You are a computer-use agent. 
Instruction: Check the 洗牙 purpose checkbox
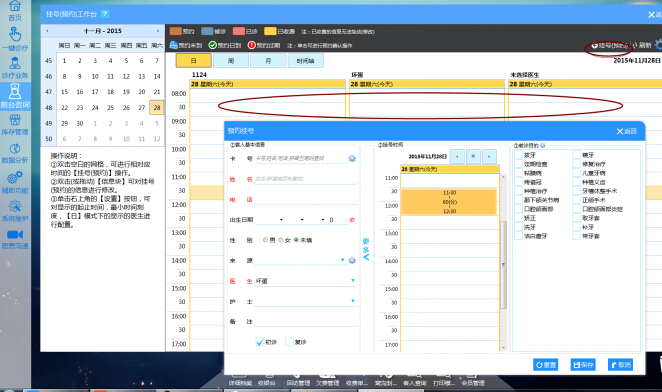coord(518,227)
